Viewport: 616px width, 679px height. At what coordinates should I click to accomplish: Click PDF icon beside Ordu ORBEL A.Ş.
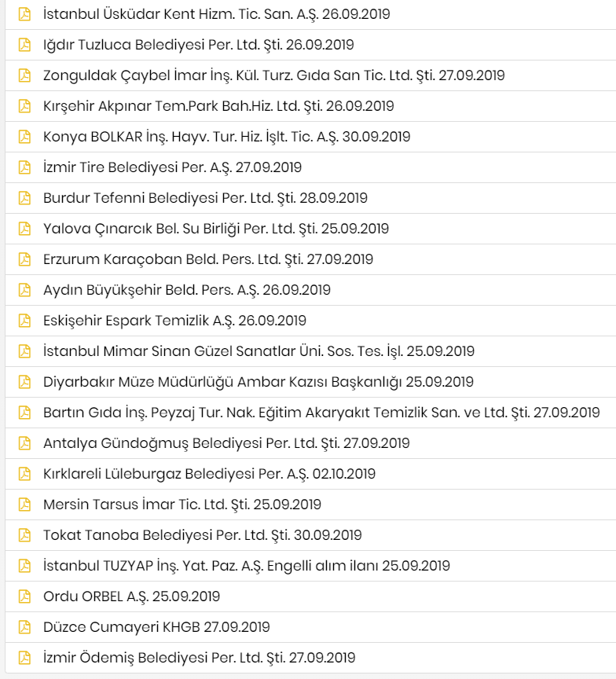[x=24, y=596]
